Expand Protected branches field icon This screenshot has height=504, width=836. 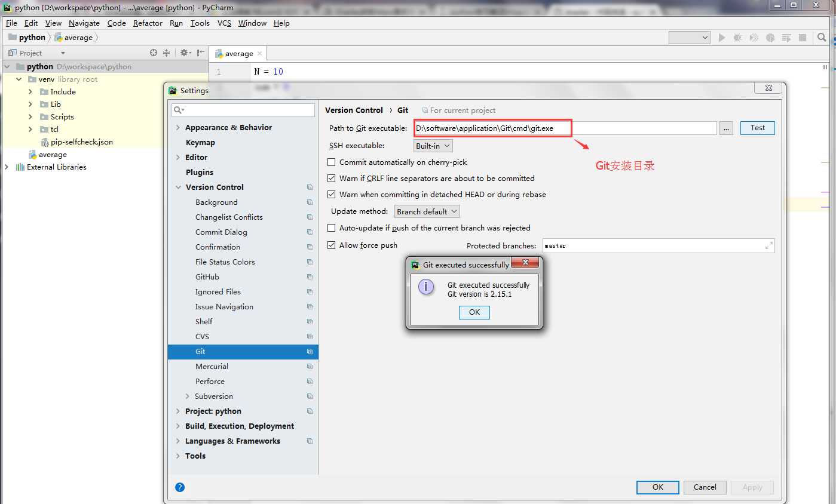(x=768, y=245)
